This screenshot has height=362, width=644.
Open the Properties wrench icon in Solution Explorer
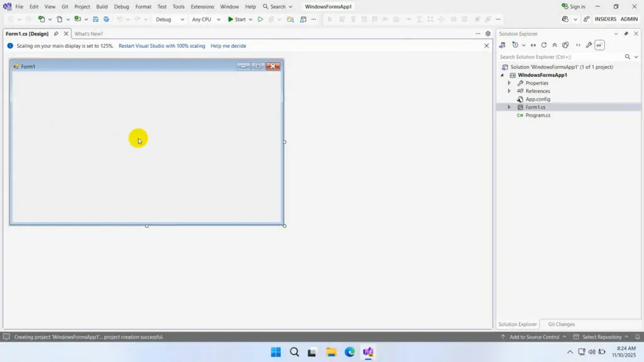pos(589,45)
